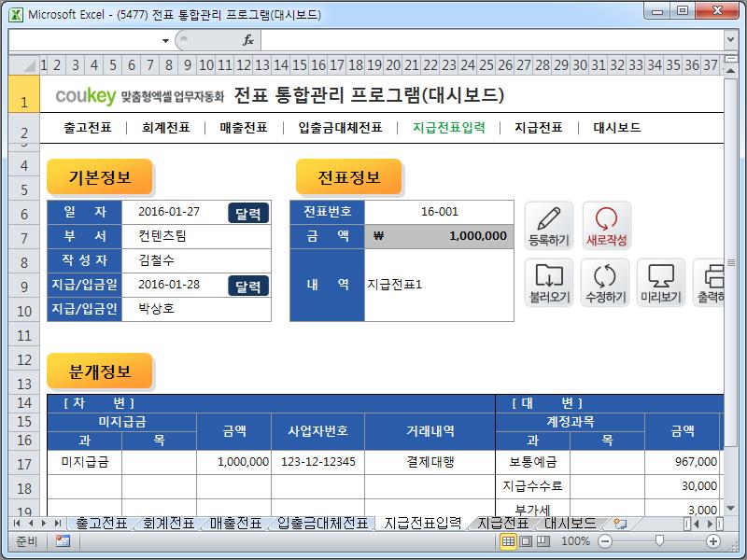Click the 달력 button next to 지급/입금일
The width and height of the screenshot is (747, 560).
(248, 286)
